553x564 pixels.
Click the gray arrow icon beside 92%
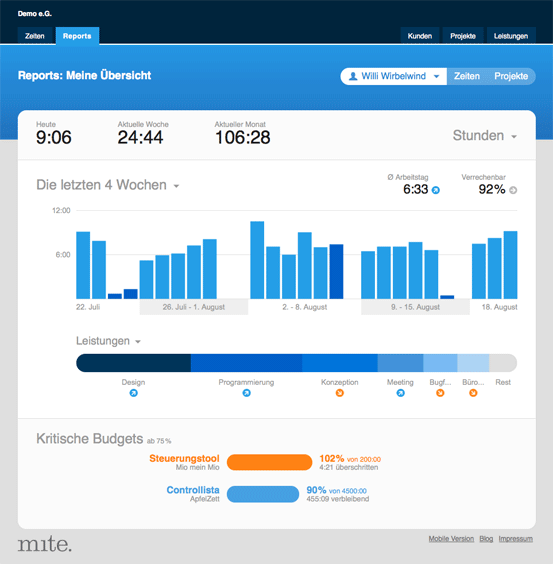513,190
